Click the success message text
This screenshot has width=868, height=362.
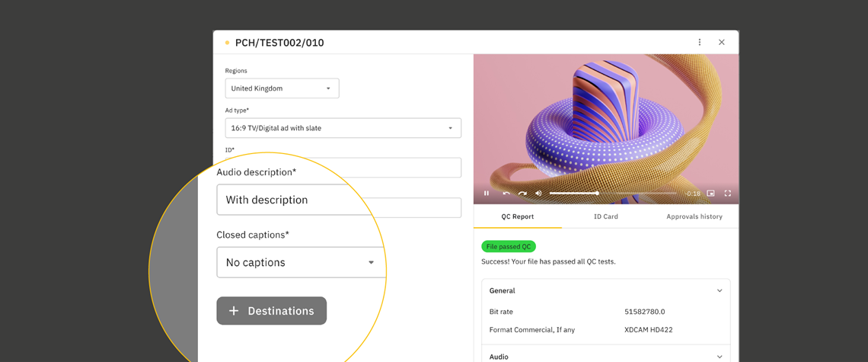(x=548, y=261)
